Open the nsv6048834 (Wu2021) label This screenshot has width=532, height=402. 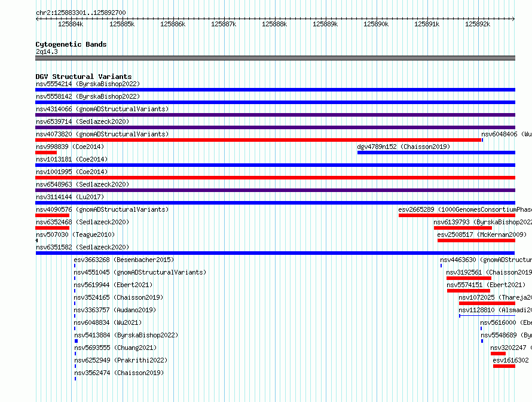click(x=108, y=322)
